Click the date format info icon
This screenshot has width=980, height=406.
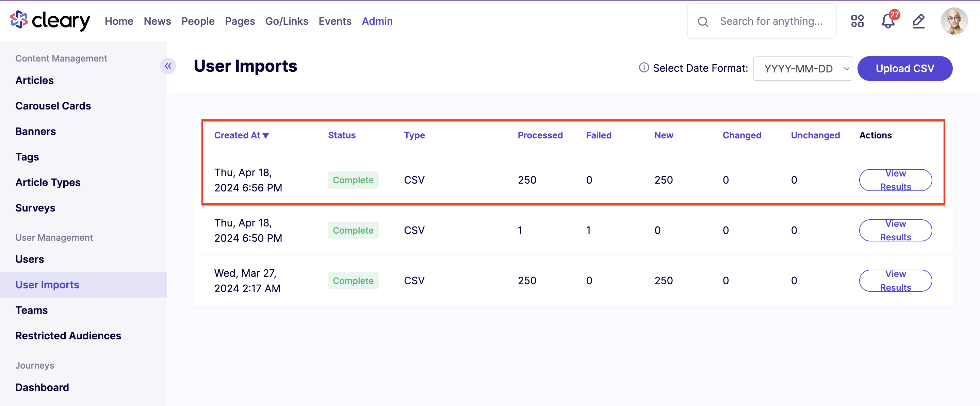pyautogui.click(x=644, y=68)
